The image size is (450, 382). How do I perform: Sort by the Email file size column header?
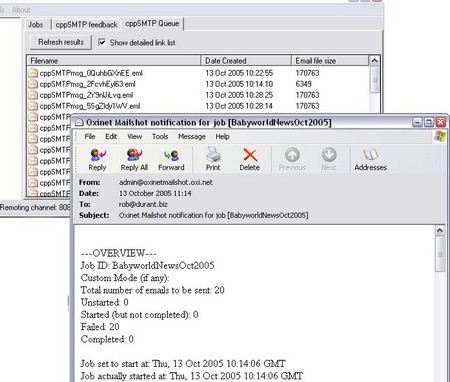(x=330, y=61)
